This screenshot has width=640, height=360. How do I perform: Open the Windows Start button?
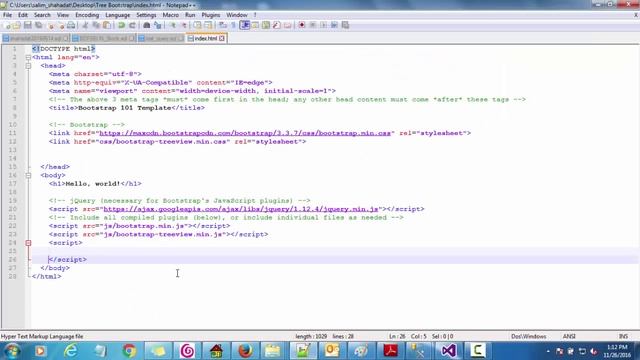click(x=11, y=351)
